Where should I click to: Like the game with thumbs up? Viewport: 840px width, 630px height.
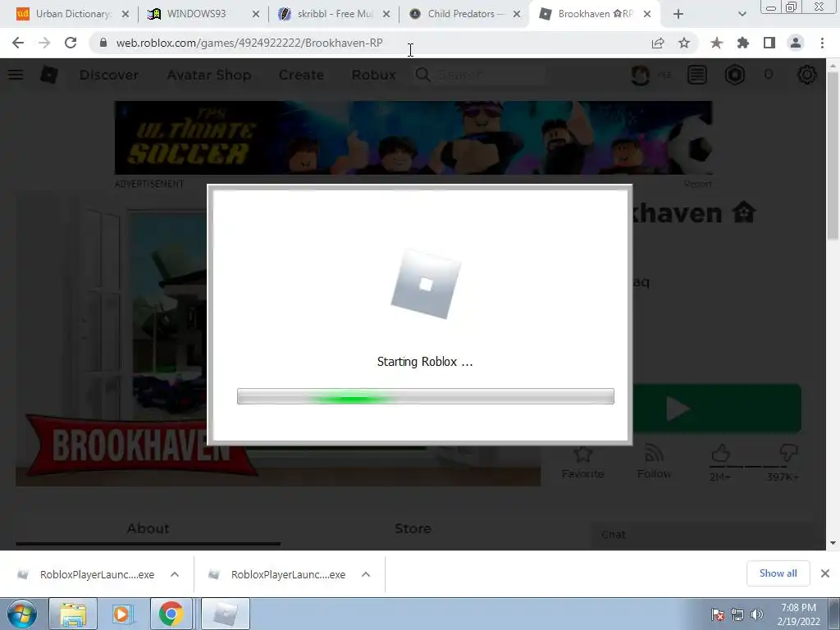coord(720,453)
